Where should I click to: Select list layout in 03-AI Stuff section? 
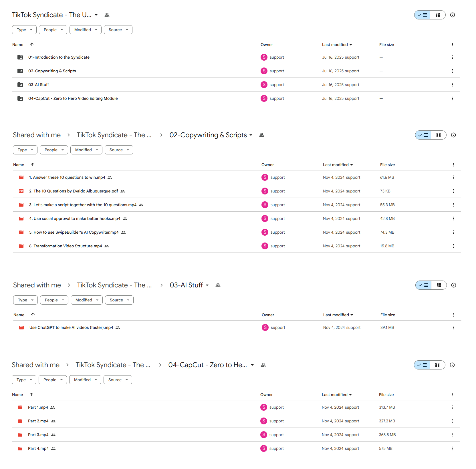click(423, 285)
